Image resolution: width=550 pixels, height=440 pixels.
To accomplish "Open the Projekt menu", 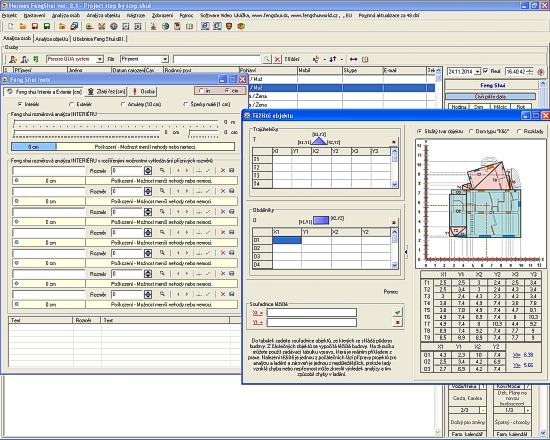I will pos(9,15).
